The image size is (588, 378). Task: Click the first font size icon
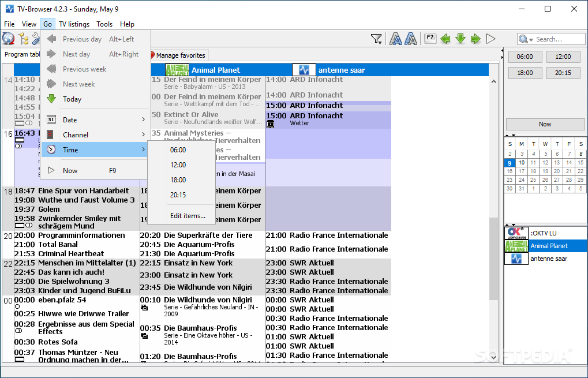coord(396,39)
